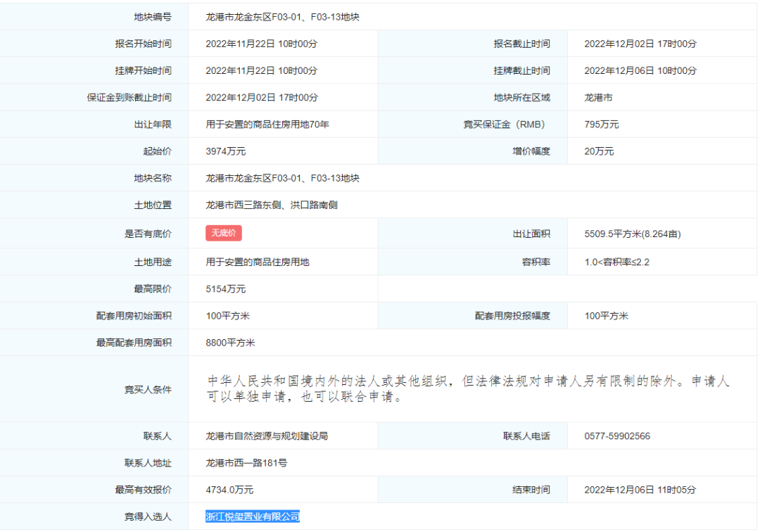Click 配套用房投报幅度 label
The image size is (760, 532).
[513, 316]
